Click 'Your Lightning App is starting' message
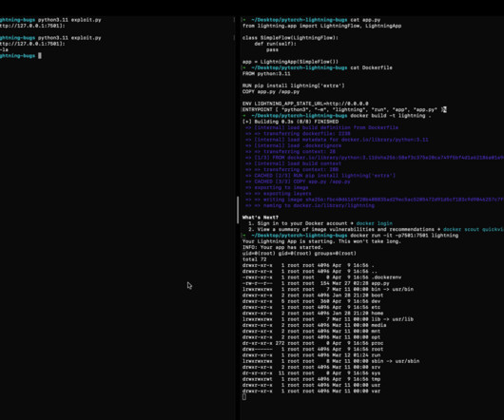The image size is (504, 420). 321,241
